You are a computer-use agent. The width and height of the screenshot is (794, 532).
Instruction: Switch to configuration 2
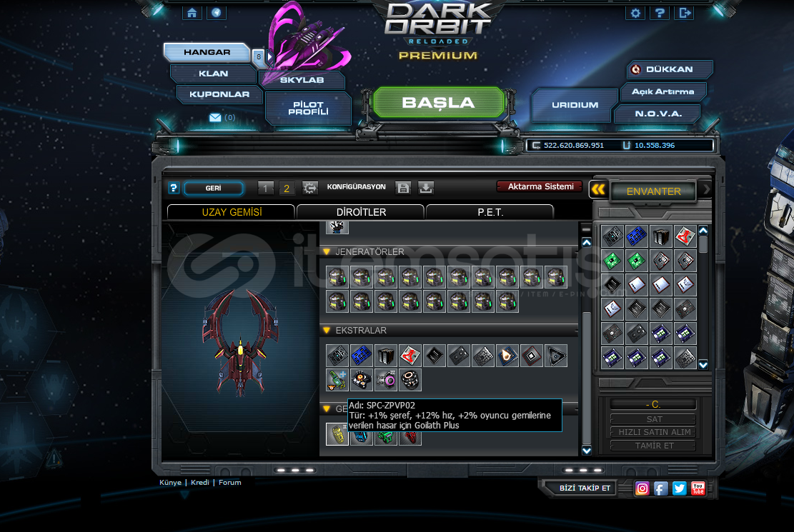(287, 189)
